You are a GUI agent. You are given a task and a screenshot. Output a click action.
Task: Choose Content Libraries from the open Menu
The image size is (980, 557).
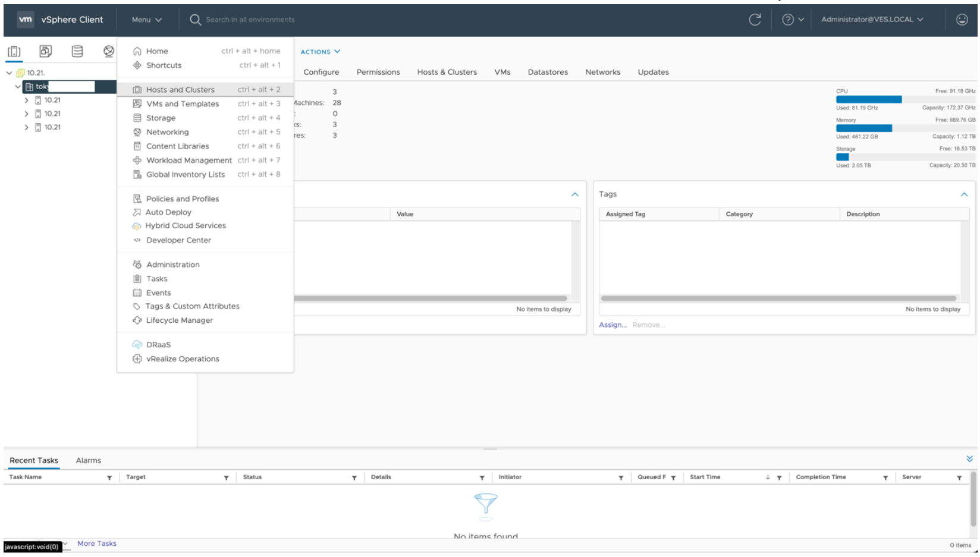coord(177,146)
